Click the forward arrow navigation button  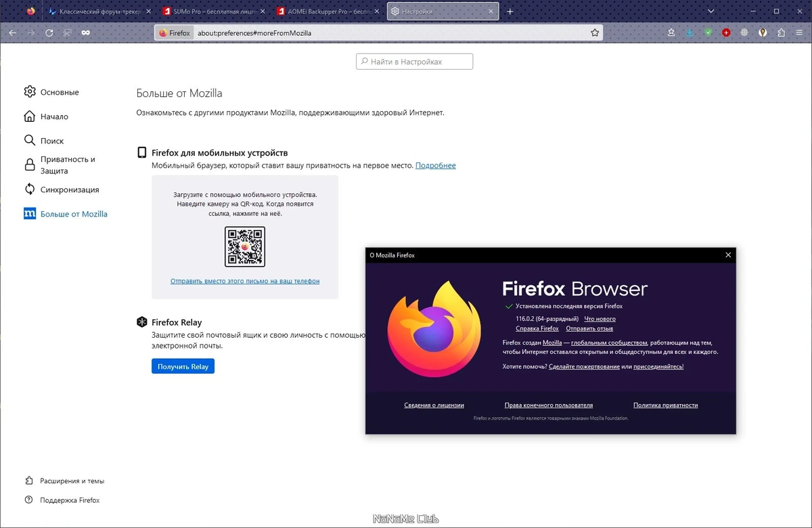[x=31, y=32]
